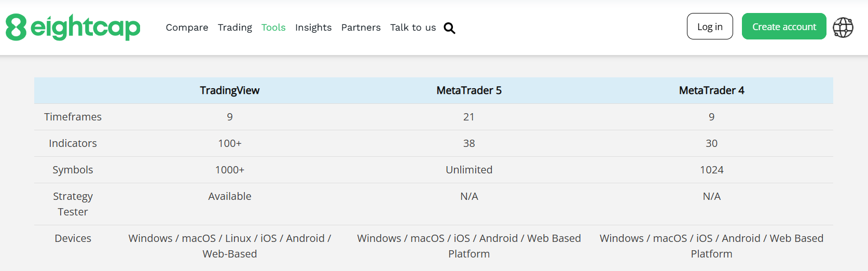868x271 pixels.
Task: Open the Insights menu
Action: (x=313, y=28)
